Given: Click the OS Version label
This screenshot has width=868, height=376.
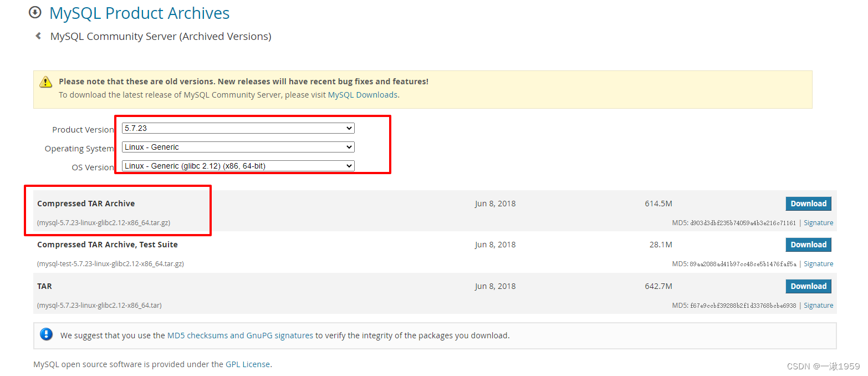Looking at the screenshot, I should coord(93,167).
